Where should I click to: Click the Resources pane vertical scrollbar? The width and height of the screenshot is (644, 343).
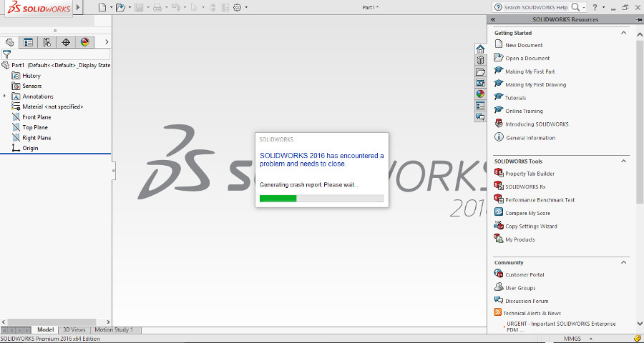click(x=640, y=121)
